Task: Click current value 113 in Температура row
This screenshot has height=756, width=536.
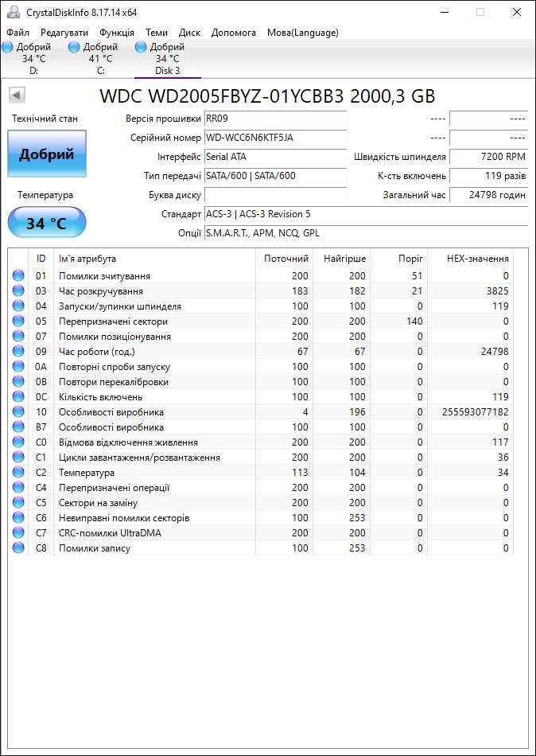Action: click(300, 473)
